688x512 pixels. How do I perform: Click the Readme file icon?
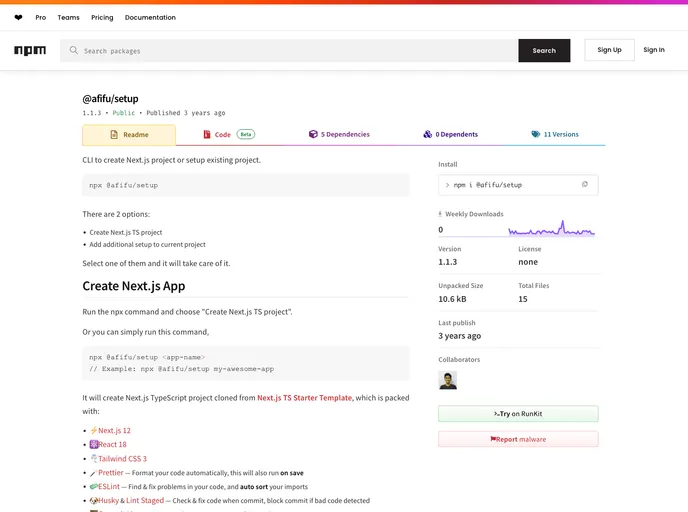(114, 135)
